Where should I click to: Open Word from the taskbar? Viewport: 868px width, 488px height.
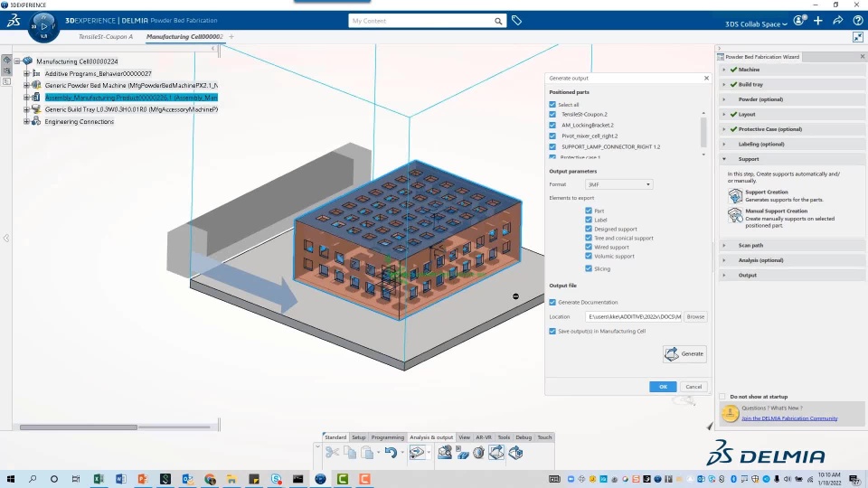(120, 479)
